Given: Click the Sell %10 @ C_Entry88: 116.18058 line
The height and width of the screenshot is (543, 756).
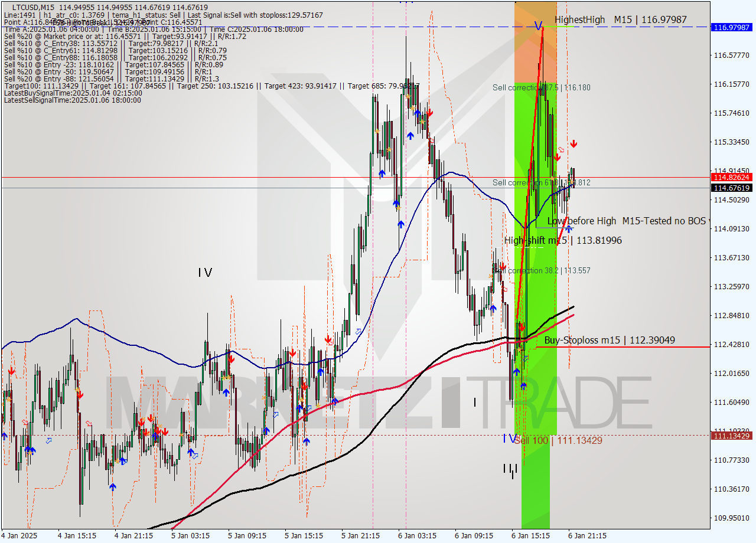Looking at the screenshot, I should click(115, 58).
